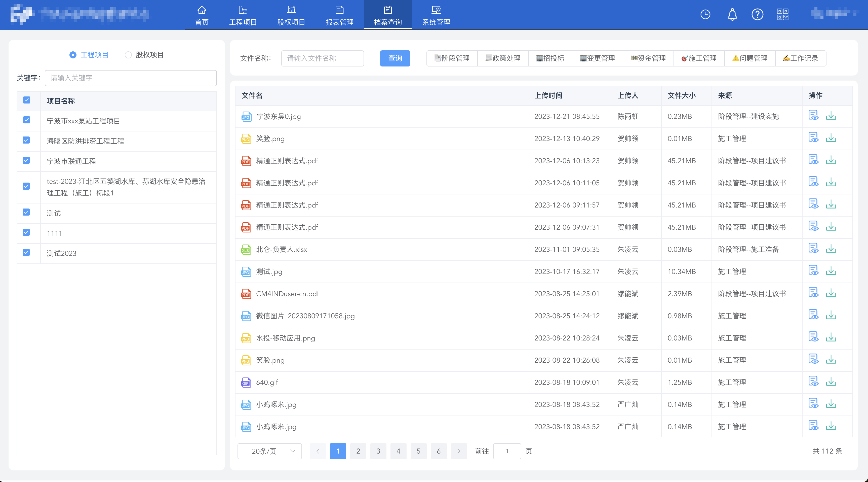Go to previous page arrow

pyautogui.click(x=318, y=451)
